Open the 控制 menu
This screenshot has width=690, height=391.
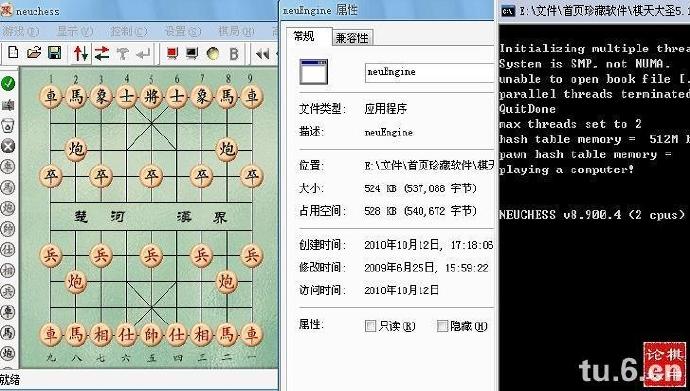pyautogui.click(x=128, y=31)
